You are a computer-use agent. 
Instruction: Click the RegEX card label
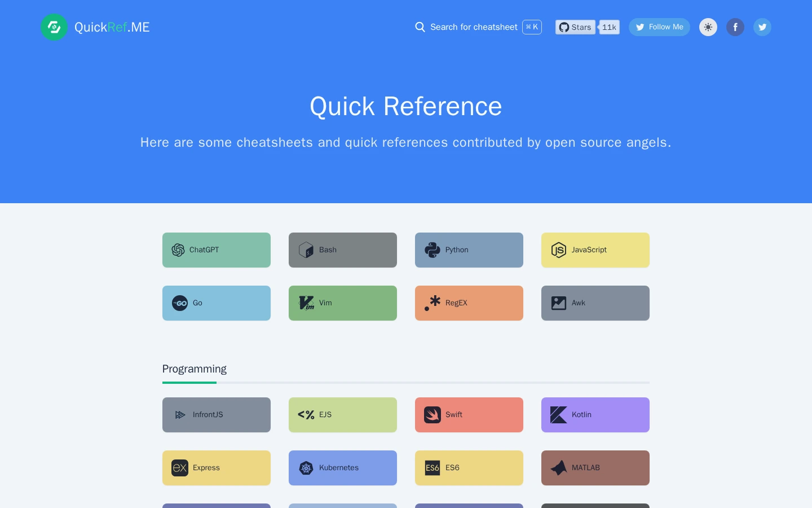pyautogui.click(x=456, y=303)
